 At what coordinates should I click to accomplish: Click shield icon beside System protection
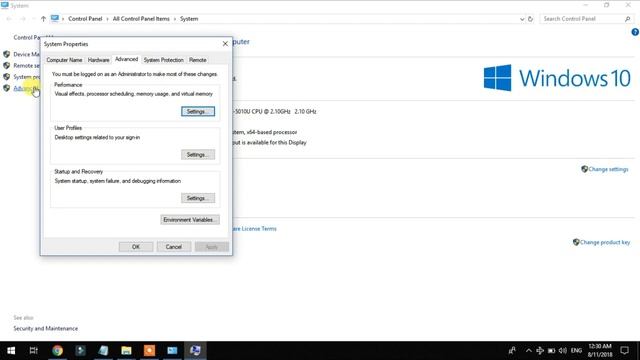pyautogui.click(x=7, y=77)
